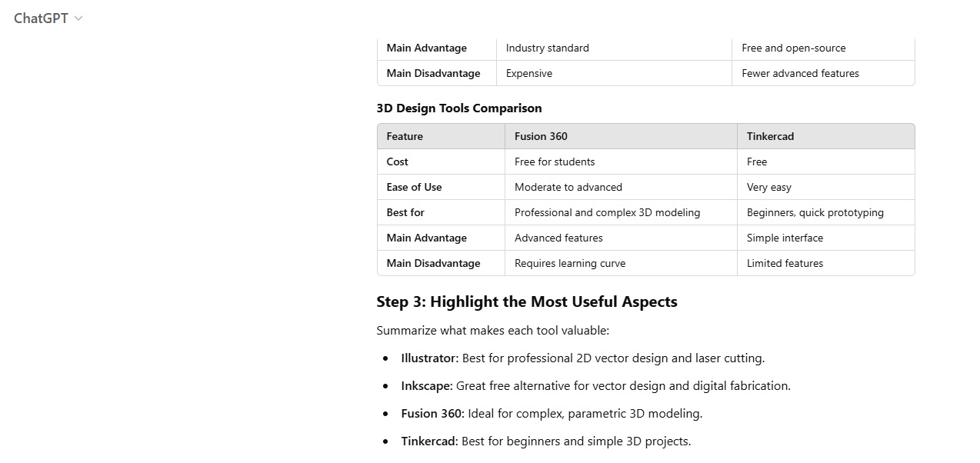Click the bold Tinkercad bullet label
980x463 pixels.
429,441
